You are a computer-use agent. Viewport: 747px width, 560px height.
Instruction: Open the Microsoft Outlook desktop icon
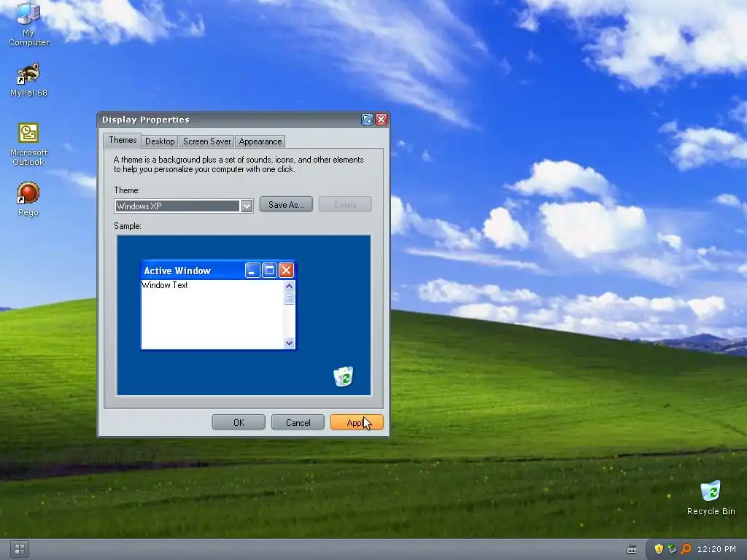[28, 144]
